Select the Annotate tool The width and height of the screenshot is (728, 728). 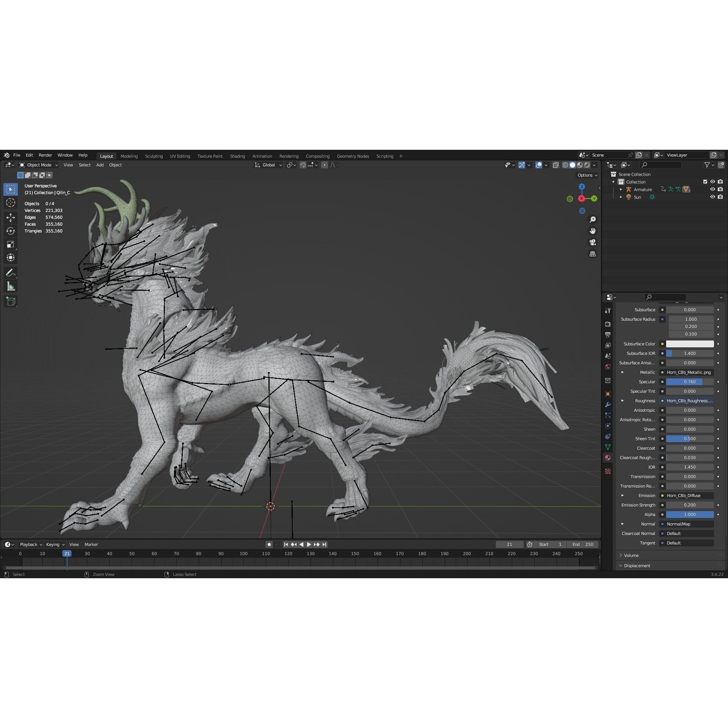click(x=11, y=272)
